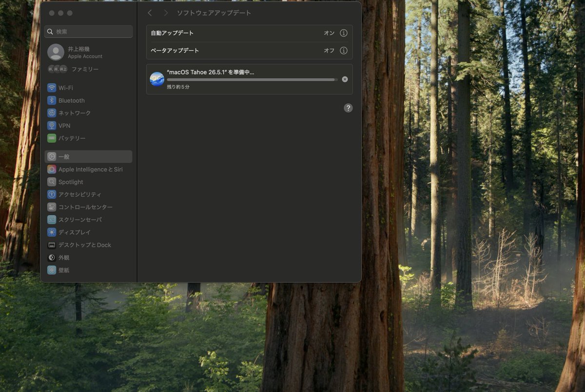Click the ディスプレイ sun icon
Viewport: 585px width, 392px height.
pyautogui.click(x=52, y=233)
